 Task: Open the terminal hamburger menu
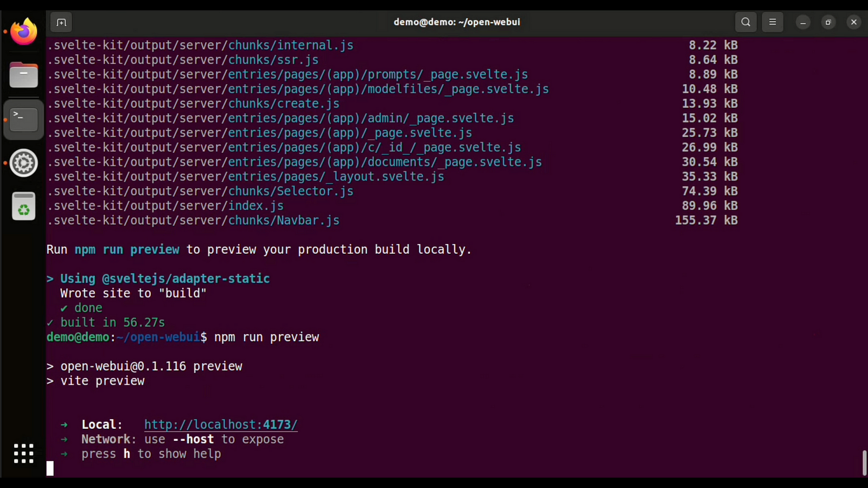(x=773, y=22)
